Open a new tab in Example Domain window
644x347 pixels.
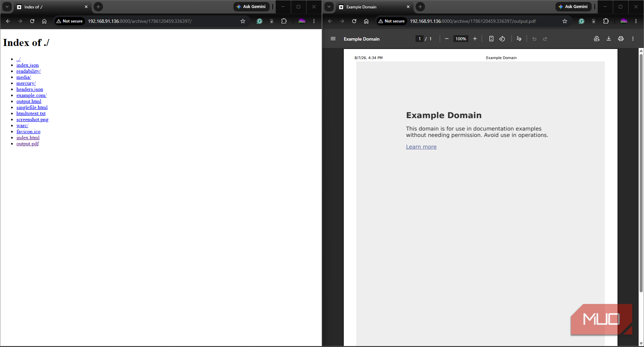420,7
